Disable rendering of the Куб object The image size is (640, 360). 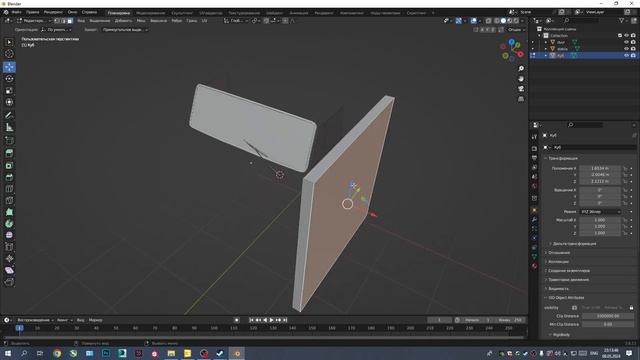coord(633,55)
